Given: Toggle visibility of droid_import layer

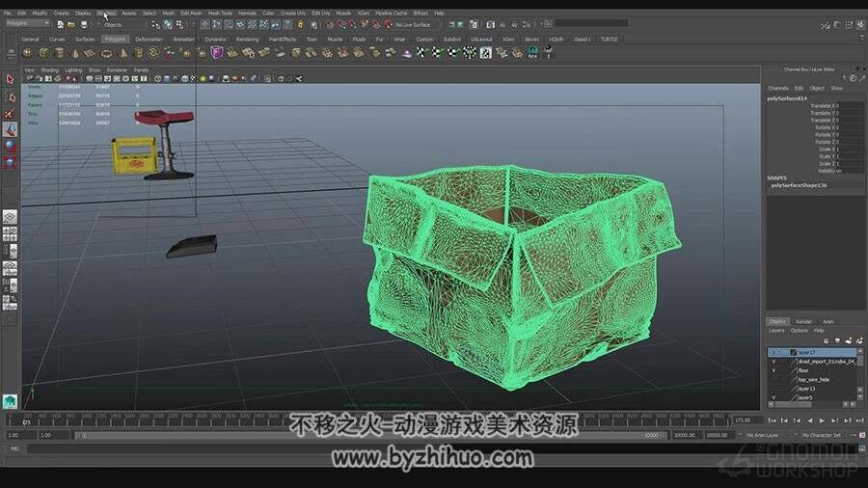Looking at the screenshot, I should [773, 362].
